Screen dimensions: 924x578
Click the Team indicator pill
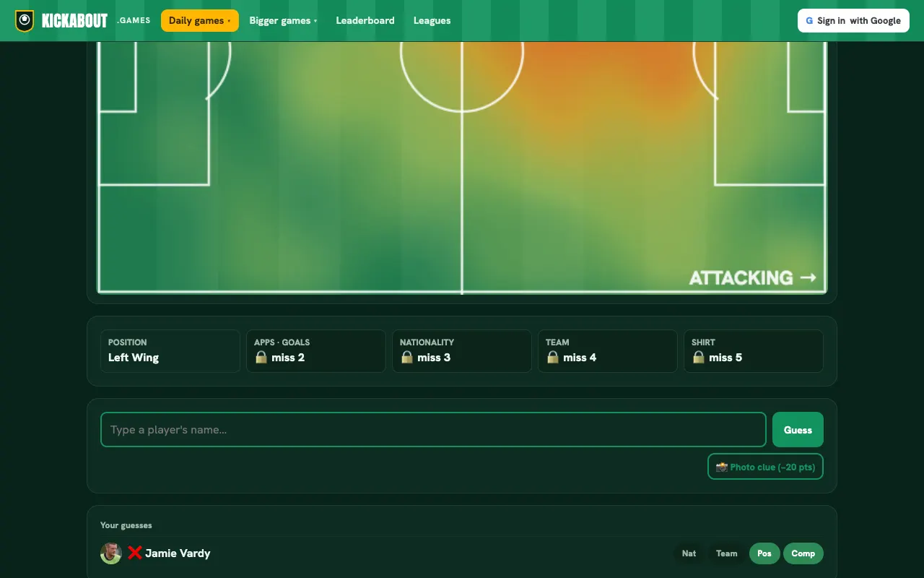(727, 553)
